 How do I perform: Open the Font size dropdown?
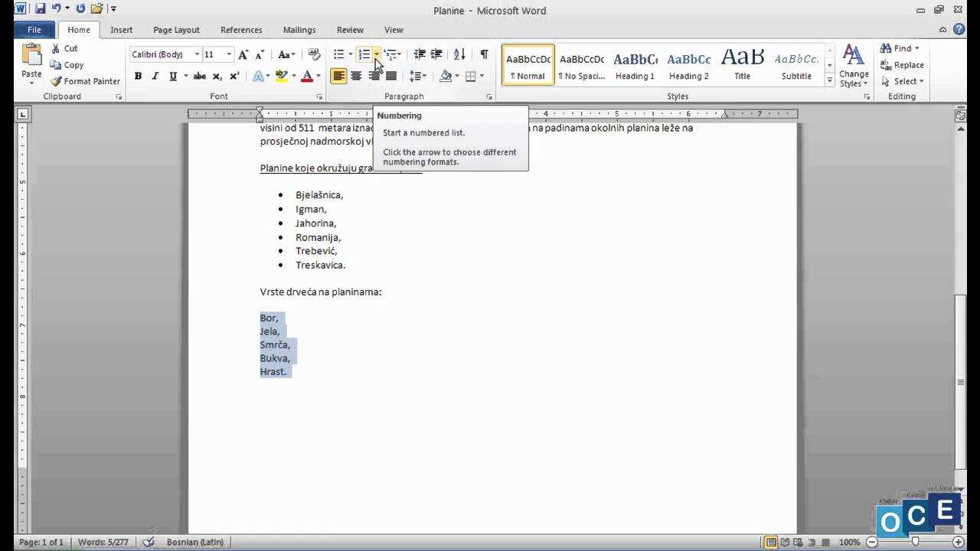pos(229,54)
